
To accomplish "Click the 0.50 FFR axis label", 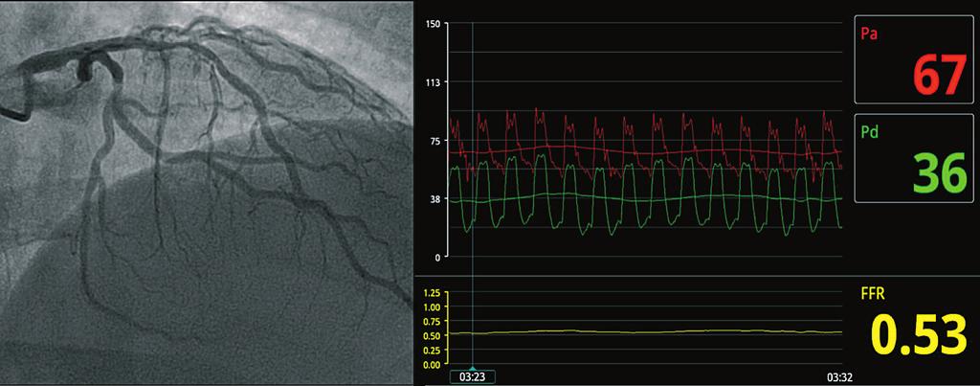I will (433, 335).
